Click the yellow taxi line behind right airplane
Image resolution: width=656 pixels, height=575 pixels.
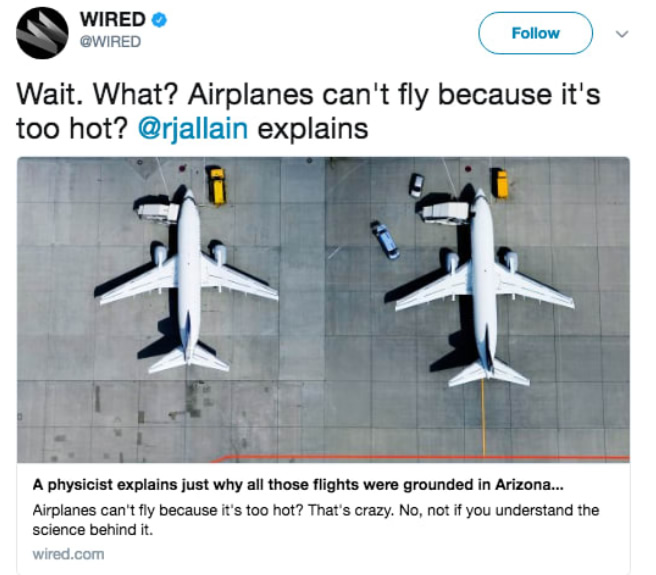tap(484, 417)
